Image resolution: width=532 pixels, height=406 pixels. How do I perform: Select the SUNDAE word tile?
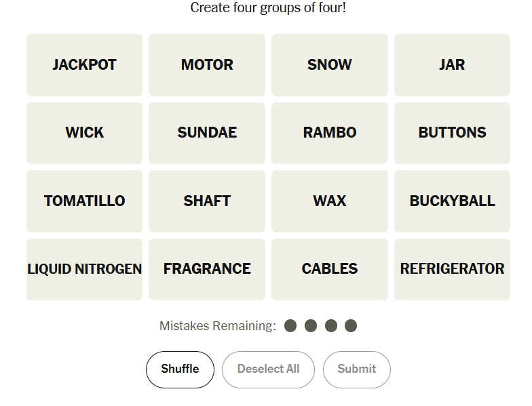pos(207,133)
